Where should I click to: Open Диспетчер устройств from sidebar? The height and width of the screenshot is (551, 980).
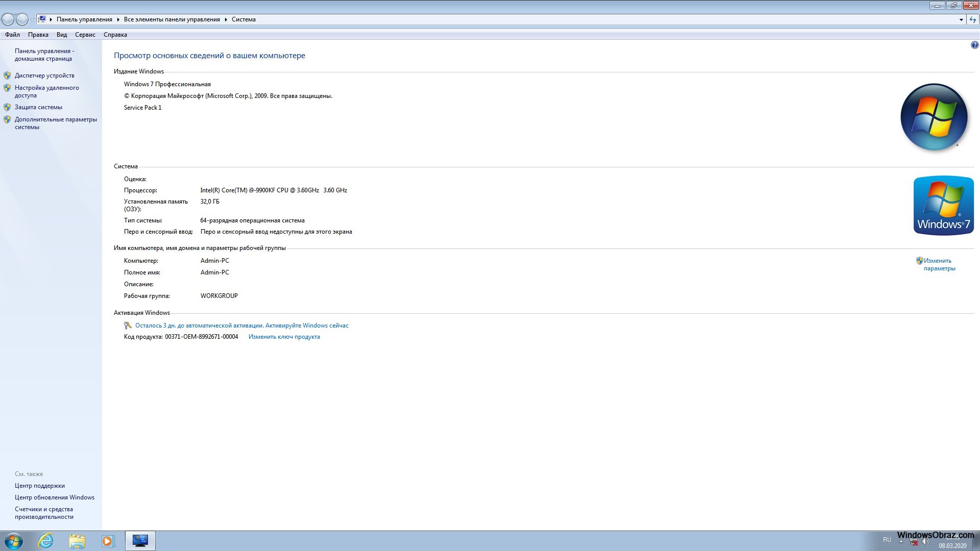pos(44,74)
